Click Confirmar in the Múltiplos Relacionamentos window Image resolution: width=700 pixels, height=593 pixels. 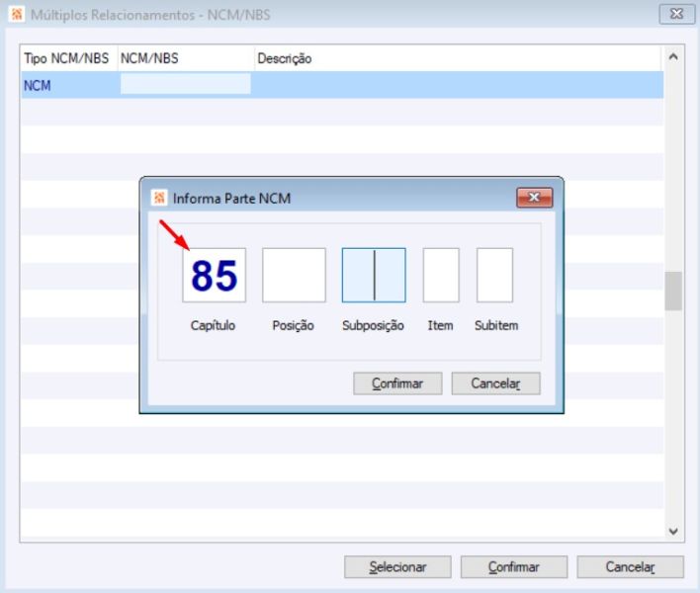[x=514, y=566]
